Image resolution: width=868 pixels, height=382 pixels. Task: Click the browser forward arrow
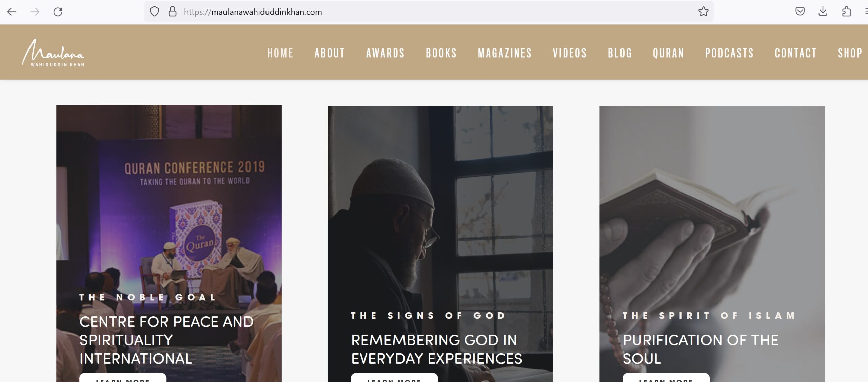point(35,12)
